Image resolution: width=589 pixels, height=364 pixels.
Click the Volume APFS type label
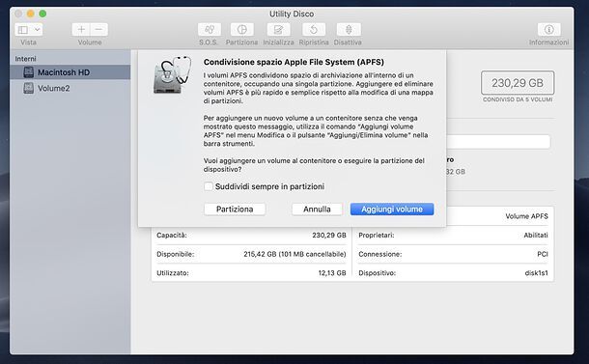(526, 216)
